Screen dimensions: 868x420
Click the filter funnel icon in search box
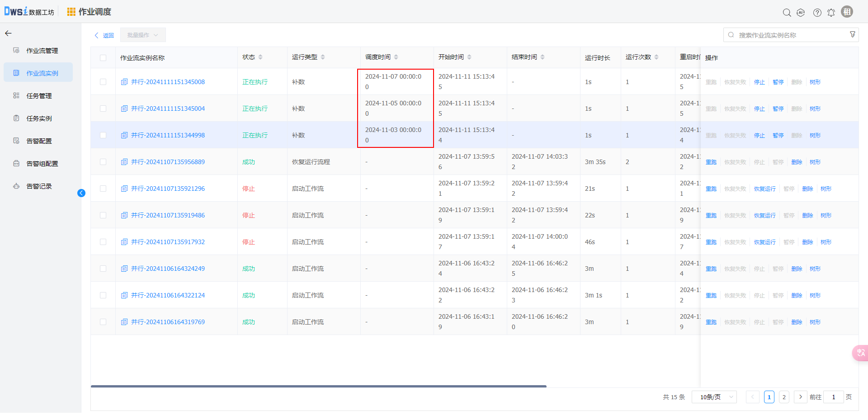tap(853, 35)
